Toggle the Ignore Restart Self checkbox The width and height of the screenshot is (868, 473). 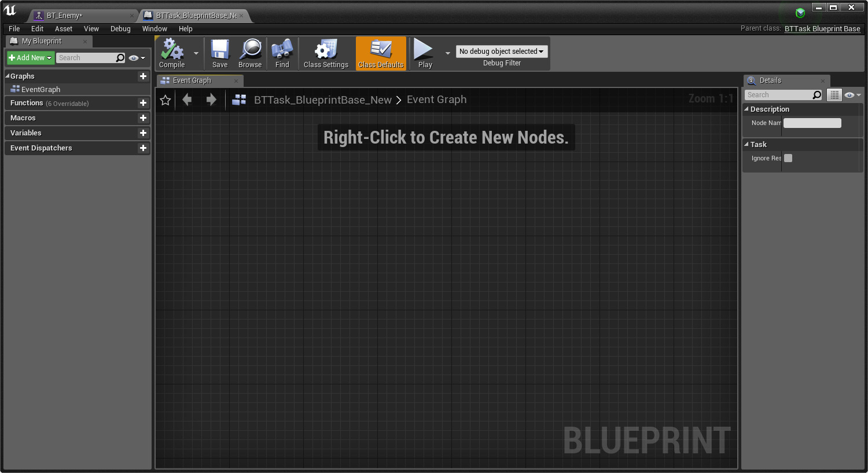pos(788,157)
